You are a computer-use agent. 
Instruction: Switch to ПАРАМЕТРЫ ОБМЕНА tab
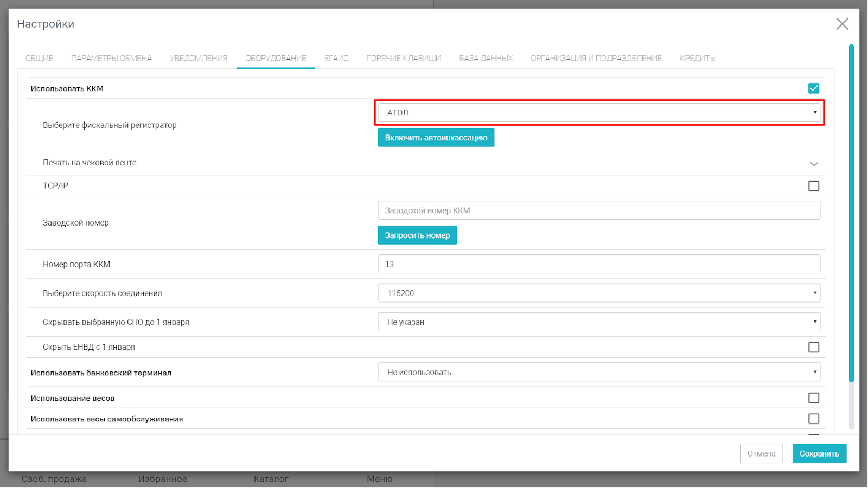[x=111, y=58]
